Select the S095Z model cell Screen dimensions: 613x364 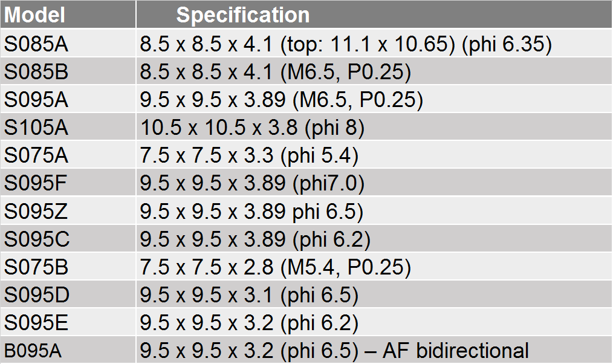tap(68, 211)
